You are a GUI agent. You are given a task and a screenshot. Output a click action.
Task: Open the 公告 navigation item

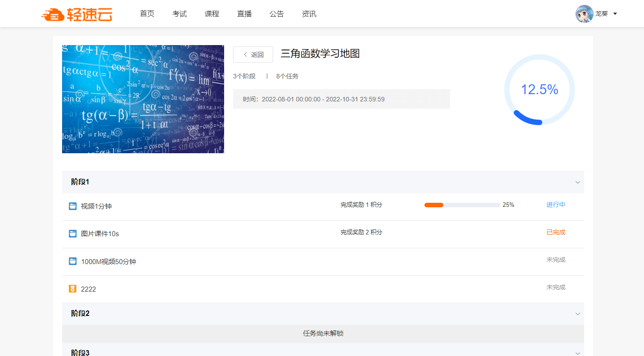point(277,14)
